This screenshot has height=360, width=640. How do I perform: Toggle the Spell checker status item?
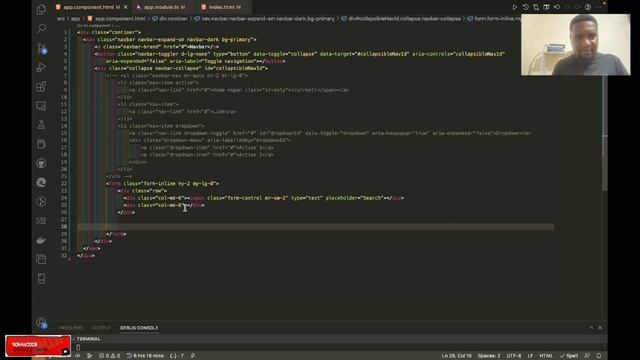pyautogui.click(x=569, y=356)
